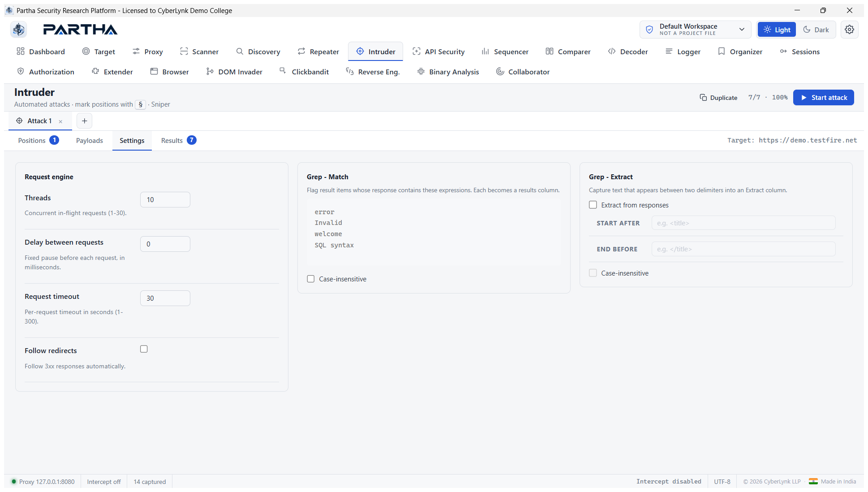Click the Partha logo icon
868x492 pixels.
[x=19, y=30]
